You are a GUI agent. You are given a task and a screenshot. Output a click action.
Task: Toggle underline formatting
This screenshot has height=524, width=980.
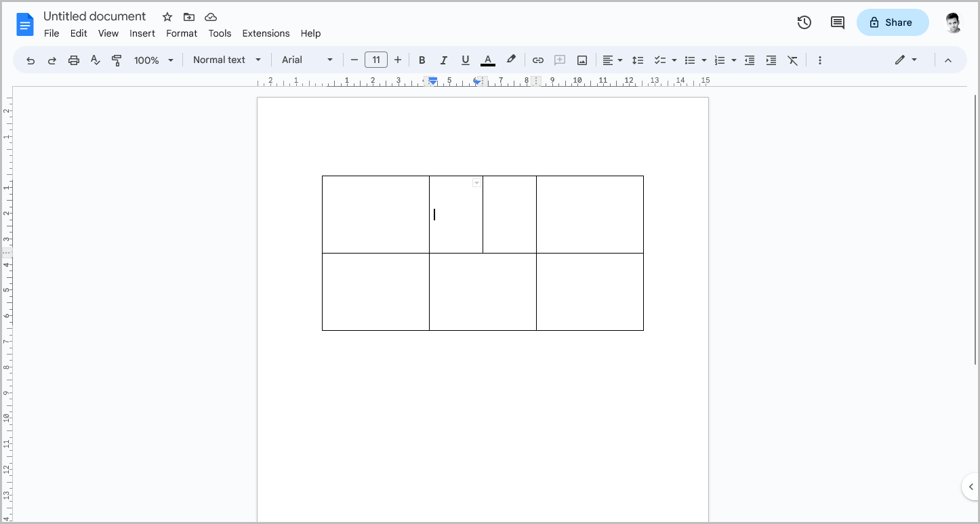466,60
